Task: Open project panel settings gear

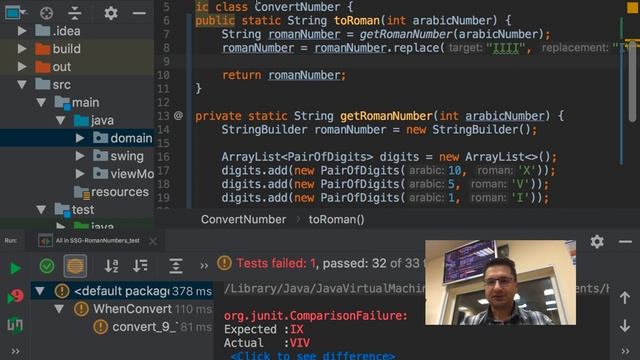Action: pyautogui.click(x=111, y=13)
